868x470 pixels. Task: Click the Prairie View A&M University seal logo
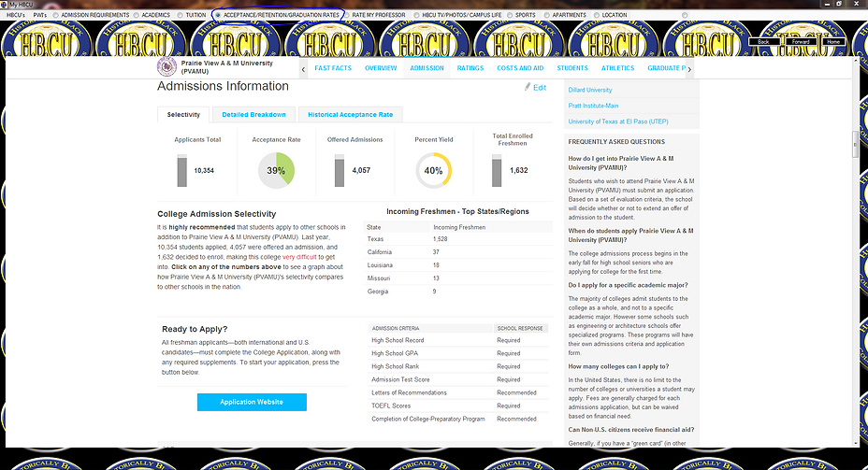click(166, 67)
